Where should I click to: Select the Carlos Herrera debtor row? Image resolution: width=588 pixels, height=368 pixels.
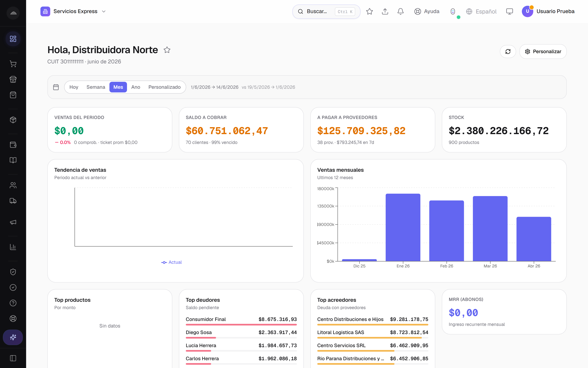point(241,360)
